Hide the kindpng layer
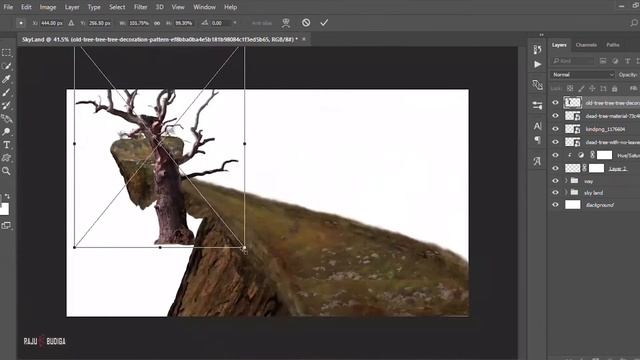The image size is (640, 360). pyautogui.click(x=555, y=129)
